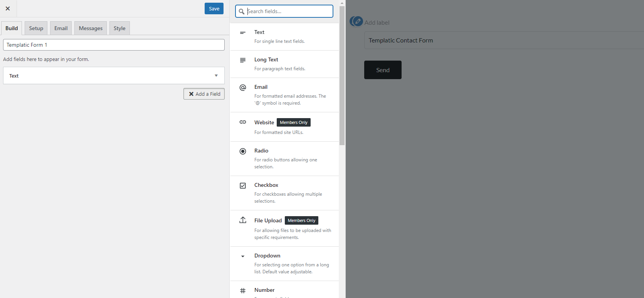
Task: Click the Members Only badge beside File Upload
Action: click(x=301, y=220)
